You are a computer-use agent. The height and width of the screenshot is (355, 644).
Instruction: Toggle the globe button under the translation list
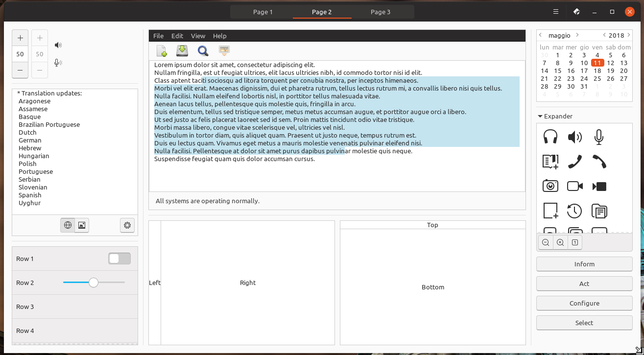[x=68, y=225]
